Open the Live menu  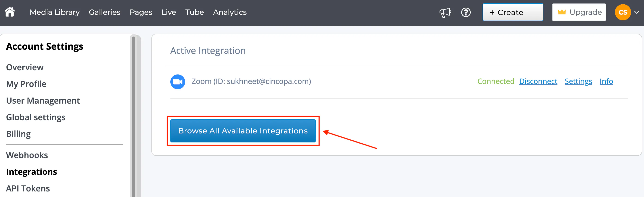(169, 12)
